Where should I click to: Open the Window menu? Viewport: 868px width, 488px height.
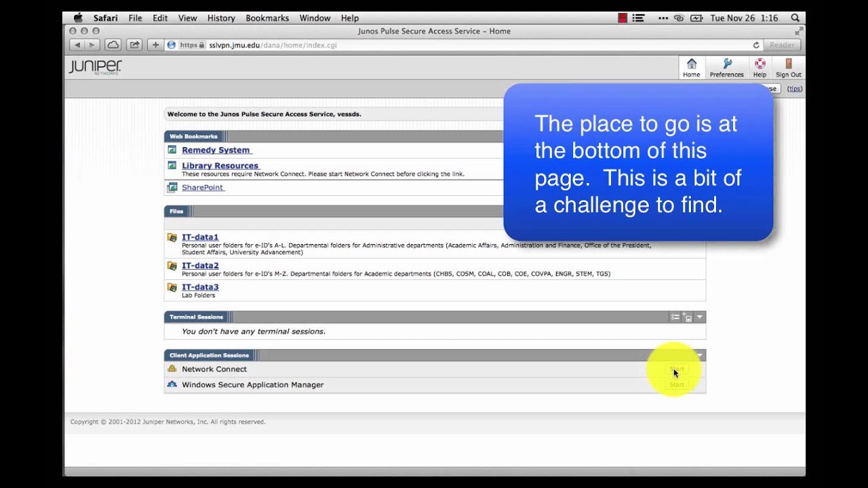(315, 18)
